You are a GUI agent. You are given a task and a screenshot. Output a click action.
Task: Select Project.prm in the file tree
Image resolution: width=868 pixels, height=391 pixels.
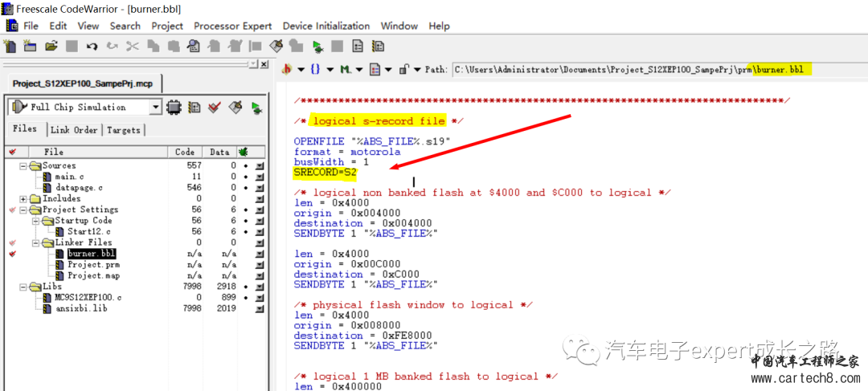pos(93,264)
